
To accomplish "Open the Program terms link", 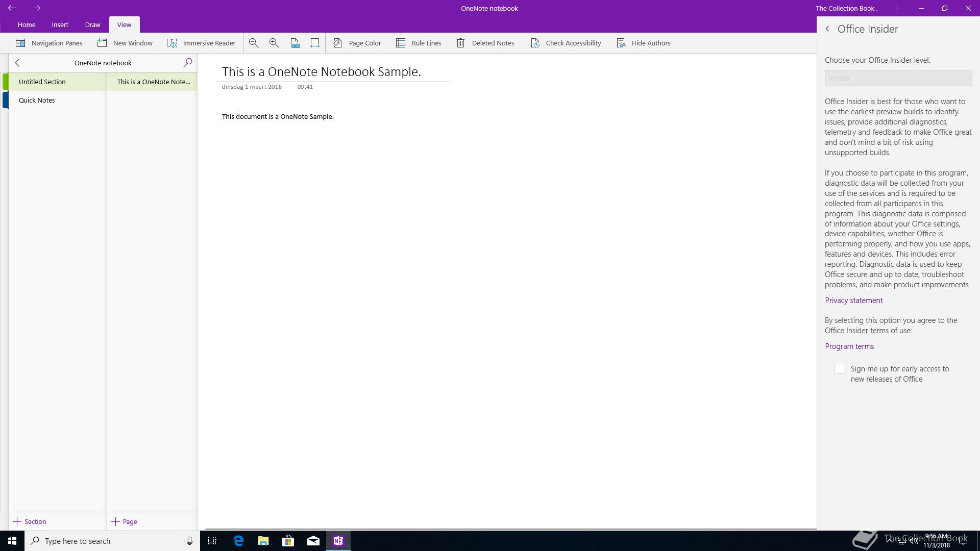I will click(849, 346).
